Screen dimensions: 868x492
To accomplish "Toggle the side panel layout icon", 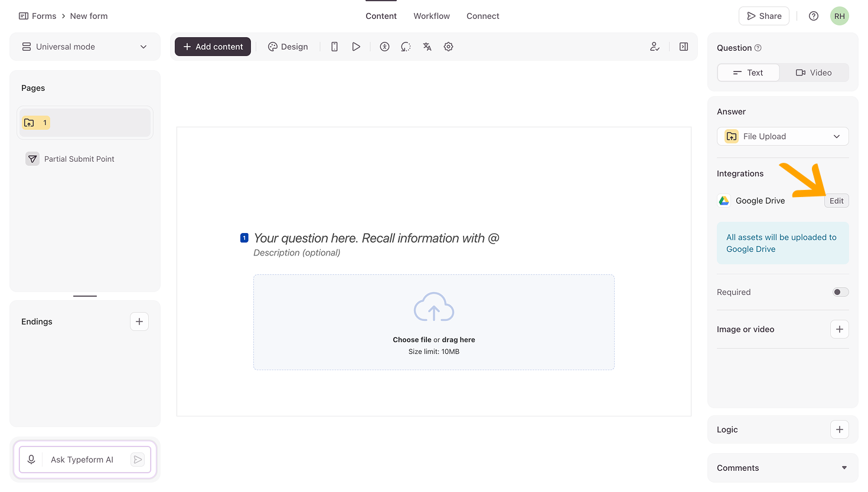I will click(684, 47).
